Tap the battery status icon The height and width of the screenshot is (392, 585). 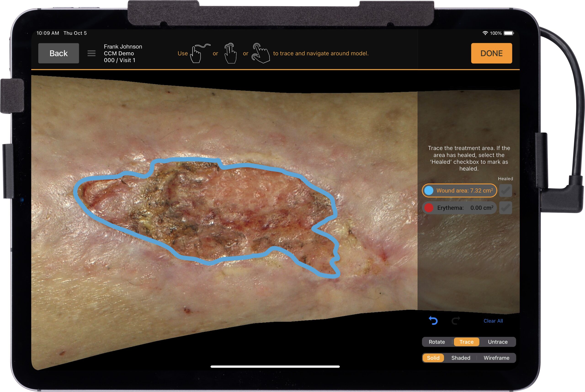click(x=508, y=33)
